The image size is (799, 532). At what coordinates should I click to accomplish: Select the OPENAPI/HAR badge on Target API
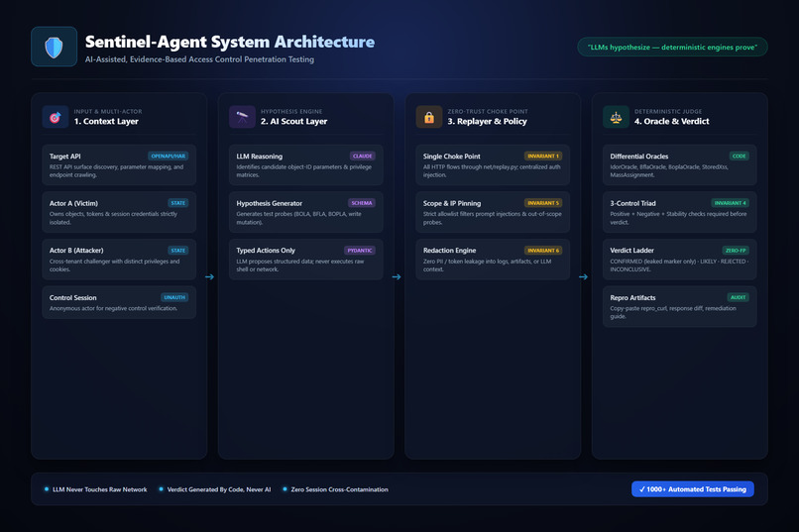[169, 157]
